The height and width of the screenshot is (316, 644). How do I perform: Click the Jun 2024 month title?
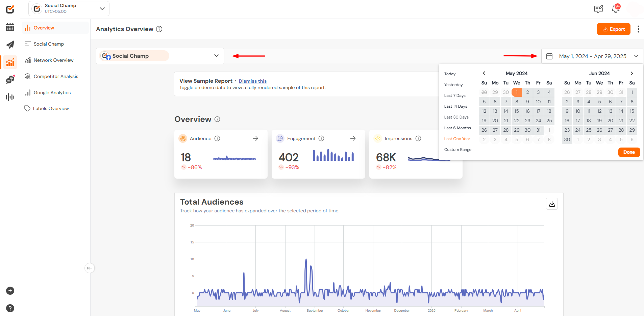(x=599, y=73)
